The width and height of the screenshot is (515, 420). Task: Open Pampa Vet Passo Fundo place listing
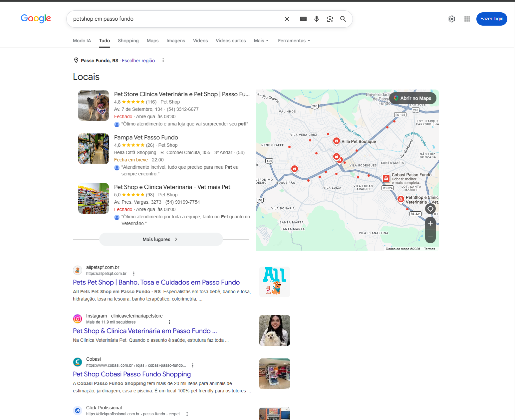[146, 137]
